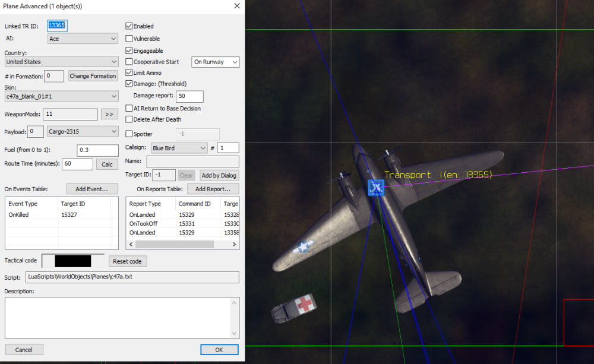This screenshot has height=364, width=594.
Task: Click the Change Formation button
Action: tap(93, 76)
